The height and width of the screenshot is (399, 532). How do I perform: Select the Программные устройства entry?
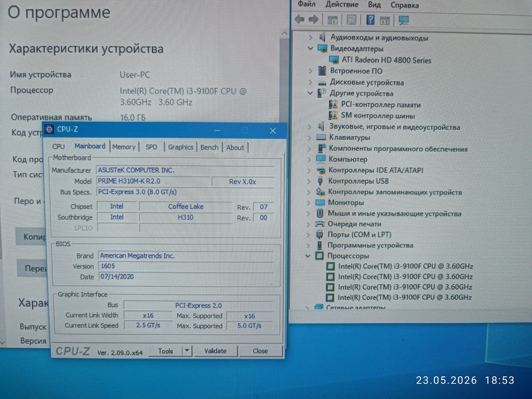tap(370, 245)
